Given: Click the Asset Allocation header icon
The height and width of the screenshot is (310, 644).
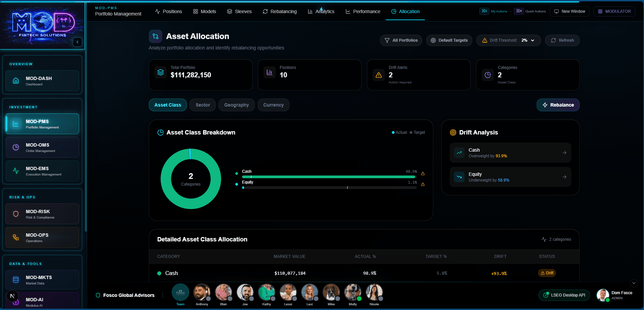Looking at the screenshot, I should pyautogui.click(x=156, y=36).
